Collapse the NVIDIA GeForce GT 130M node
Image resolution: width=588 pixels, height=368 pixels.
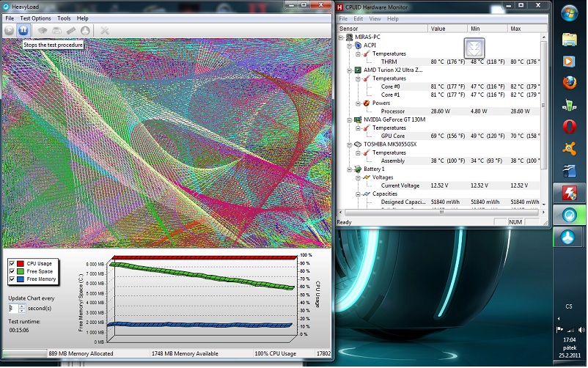tap(350, 119)
